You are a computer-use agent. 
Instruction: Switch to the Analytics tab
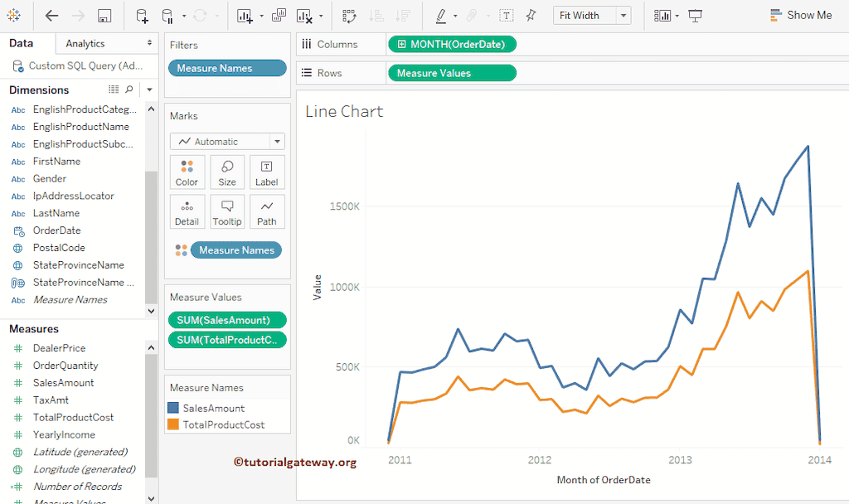click(x=85, y=43)
